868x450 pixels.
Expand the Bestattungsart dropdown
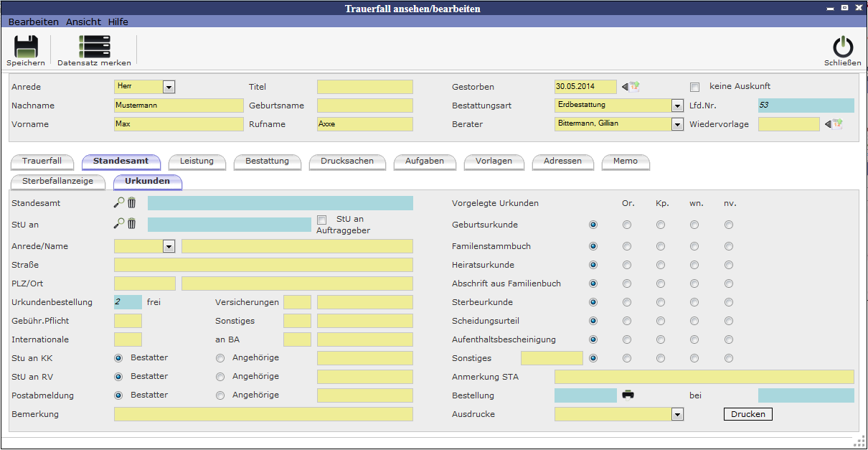point(677,106)
